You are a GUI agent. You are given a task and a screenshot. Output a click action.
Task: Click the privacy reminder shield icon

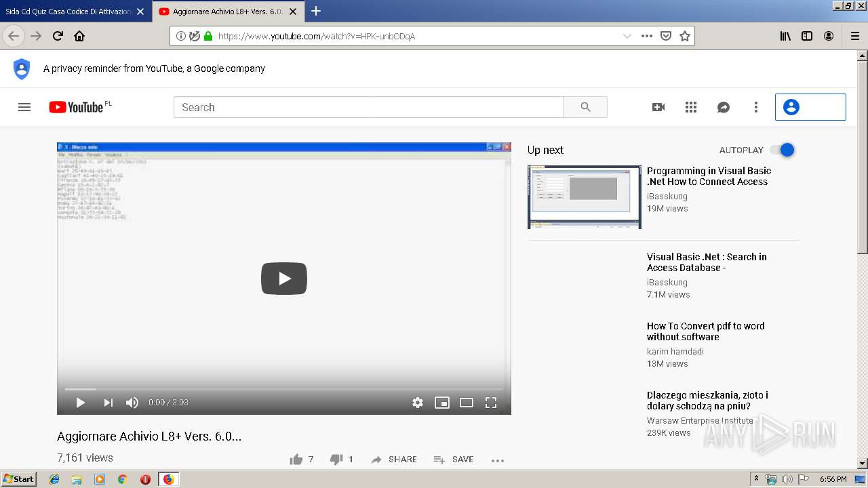click(22, 68)
